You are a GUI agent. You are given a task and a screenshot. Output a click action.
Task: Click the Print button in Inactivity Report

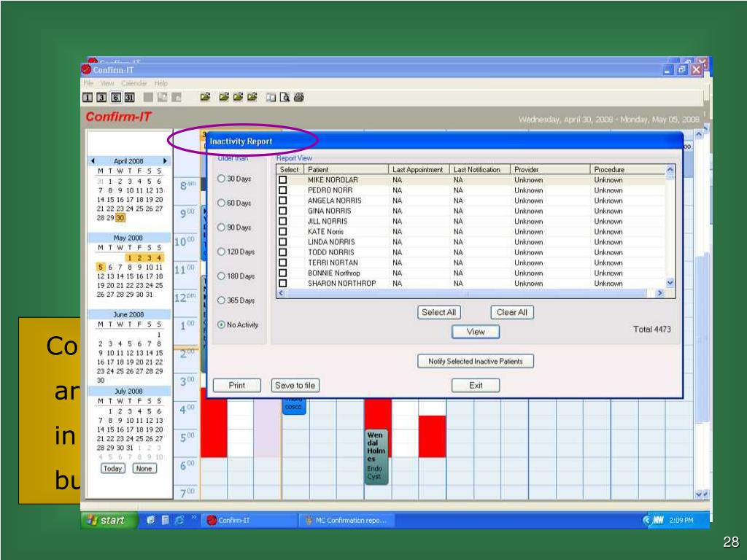(x=237, y=385)
